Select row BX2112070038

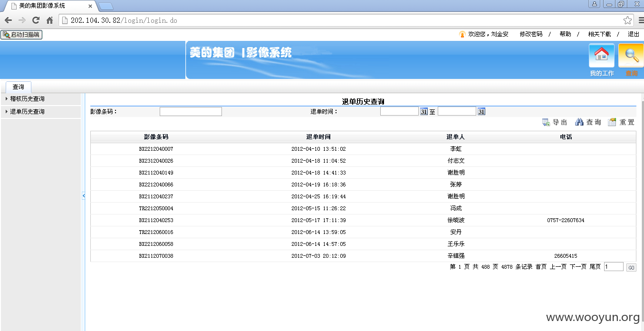363,256
